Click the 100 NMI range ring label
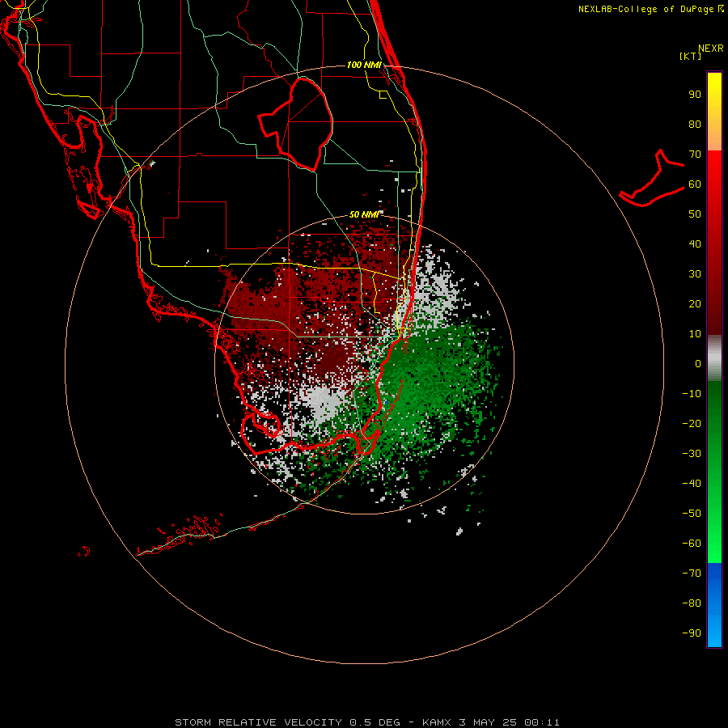 [364, 65]
